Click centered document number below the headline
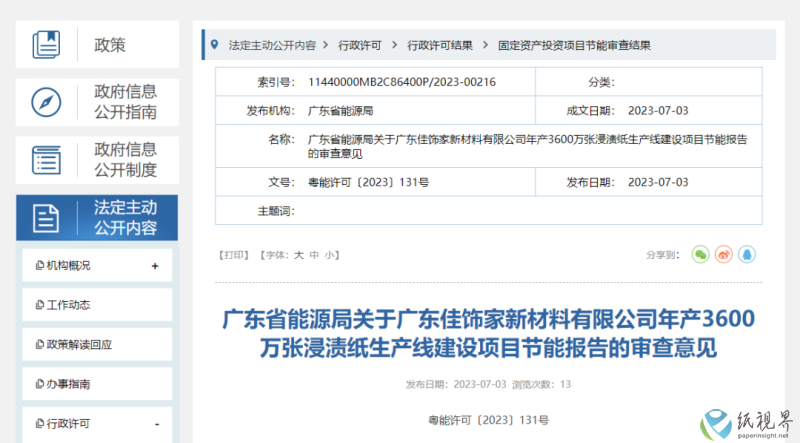This screenshot has height=443, width=800. pos(488,420)
